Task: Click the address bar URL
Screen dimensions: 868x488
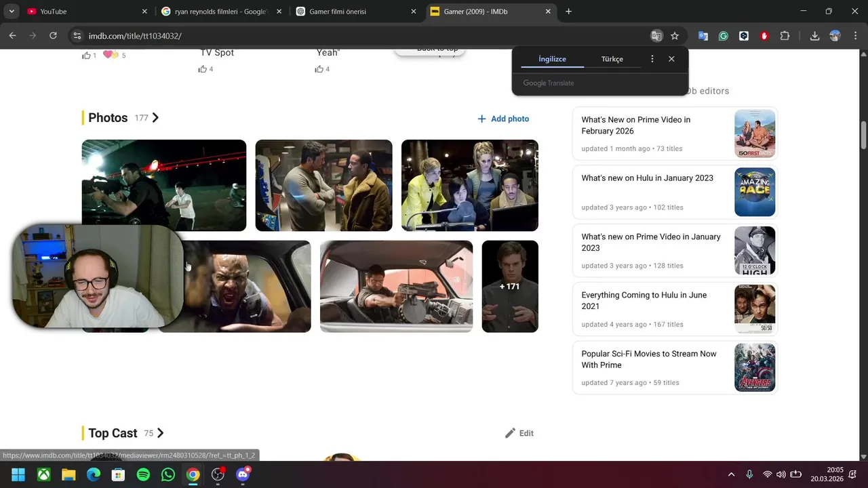Action: tap(135, 36)
